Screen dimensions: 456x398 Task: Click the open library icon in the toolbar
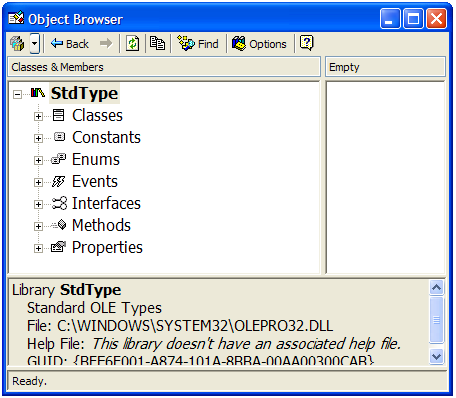[17, 44]
